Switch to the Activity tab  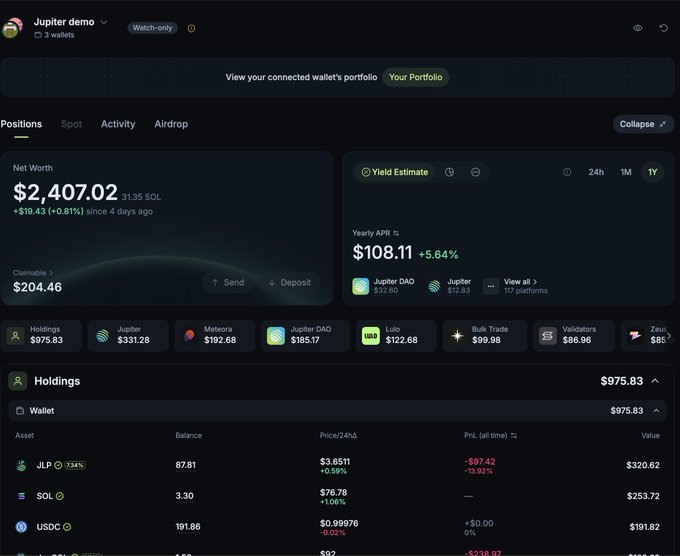[118, 124]
